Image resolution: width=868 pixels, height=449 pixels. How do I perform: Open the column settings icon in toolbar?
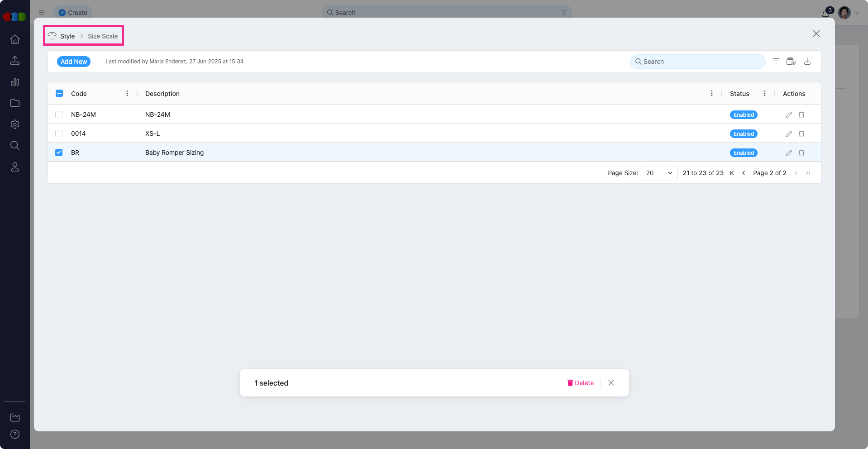pyautogui.click(x=791, y=62)
